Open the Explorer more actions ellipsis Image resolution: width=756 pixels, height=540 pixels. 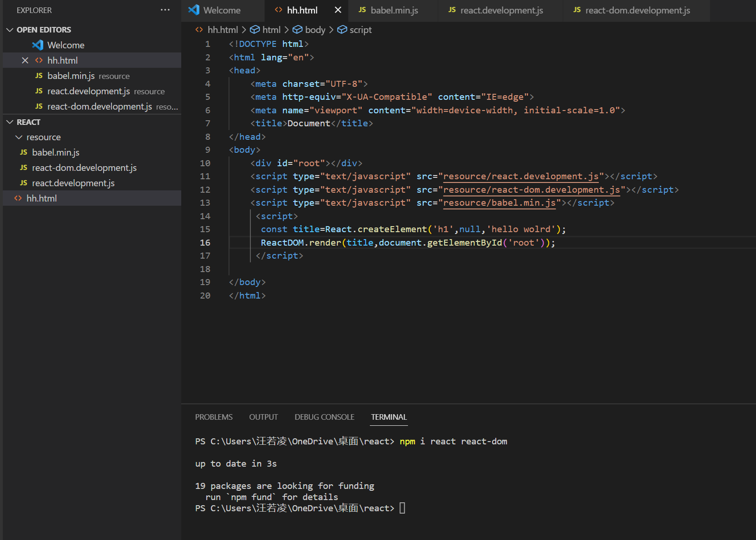click(x=165, y=10)
